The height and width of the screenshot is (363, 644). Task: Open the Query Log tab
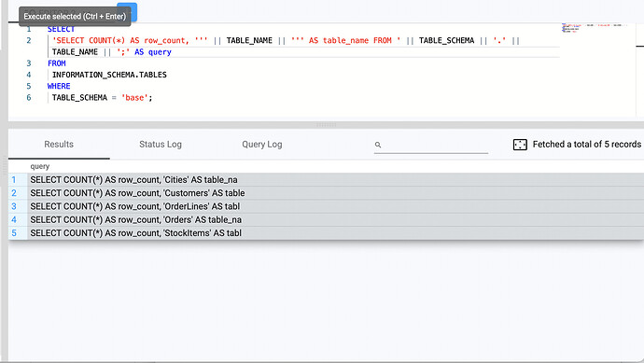(x=262, y=144)
